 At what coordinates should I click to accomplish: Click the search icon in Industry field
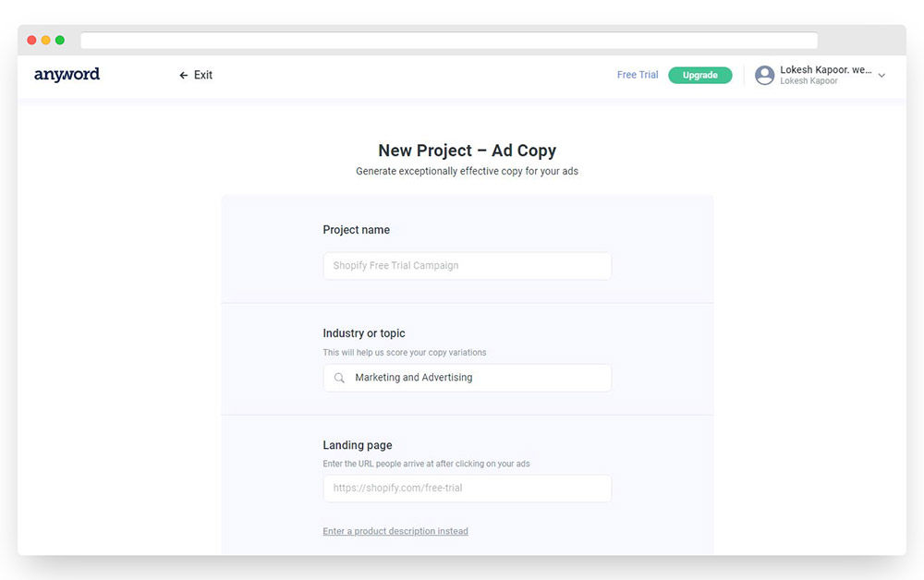339,378
